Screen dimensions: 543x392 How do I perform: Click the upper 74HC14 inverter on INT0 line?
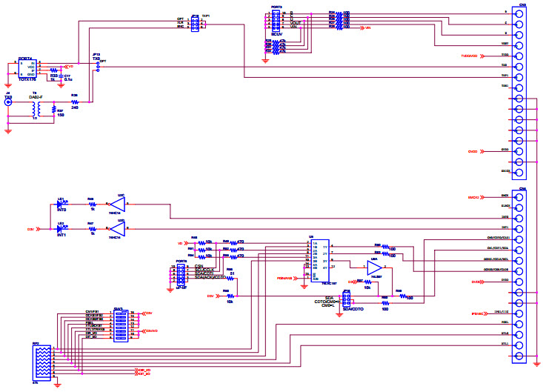click(116, 204)
